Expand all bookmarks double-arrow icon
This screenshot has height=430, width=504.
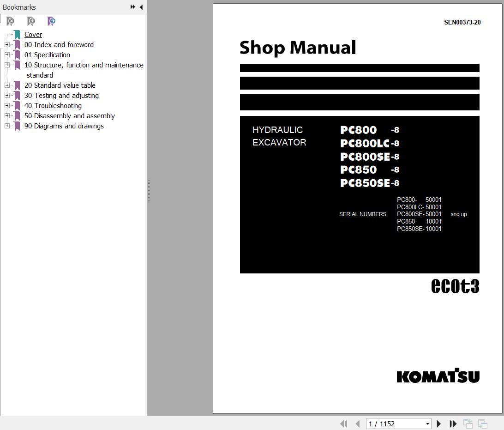[x=132, y=7]
